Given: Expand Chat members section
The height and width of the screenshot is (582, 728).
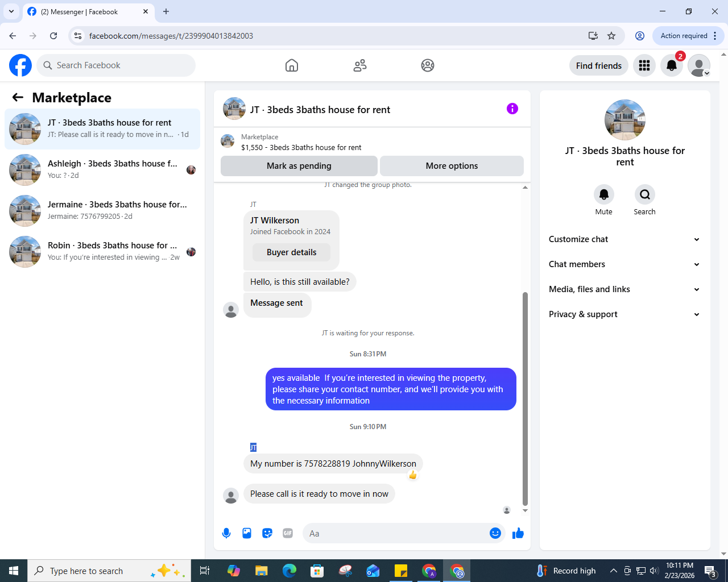Looking at the screenshot, I should coord(624,264).
